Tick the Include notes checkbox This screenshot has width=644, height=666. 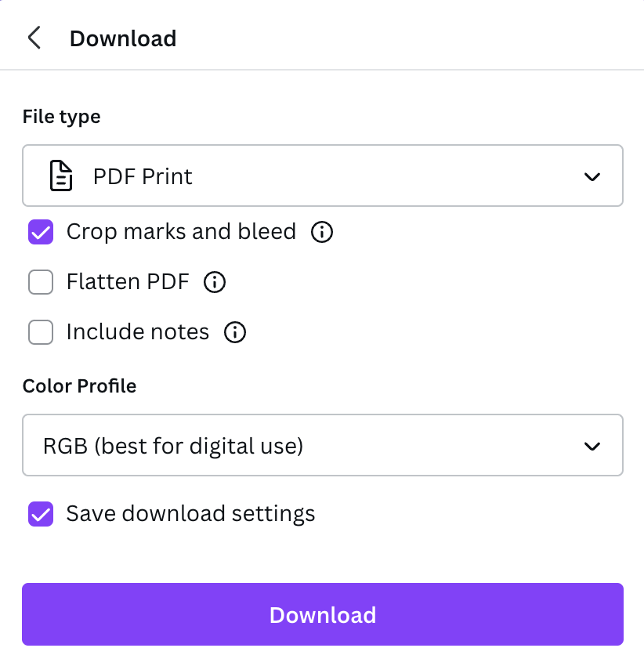(x=41, y=332)
